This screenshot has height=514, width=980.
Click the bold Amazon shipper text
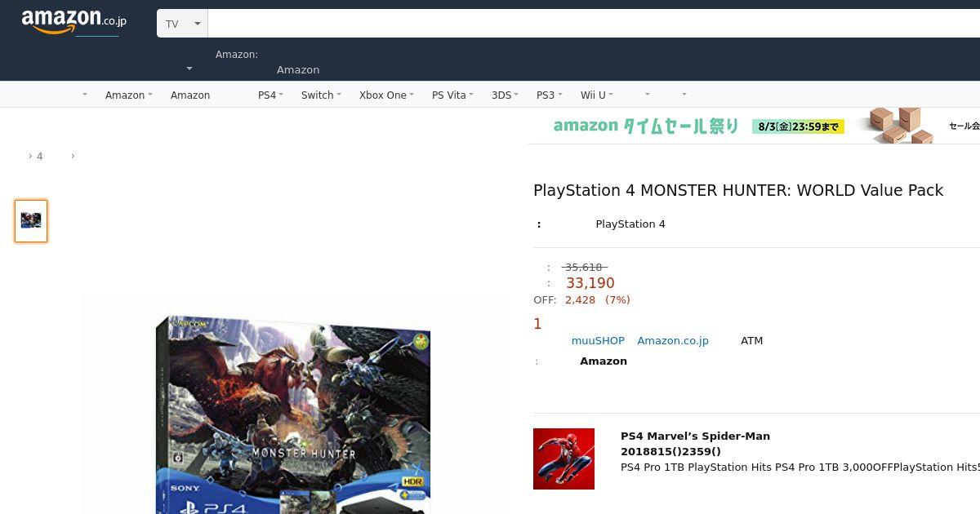pyautogui.click(x=604, y=361)
